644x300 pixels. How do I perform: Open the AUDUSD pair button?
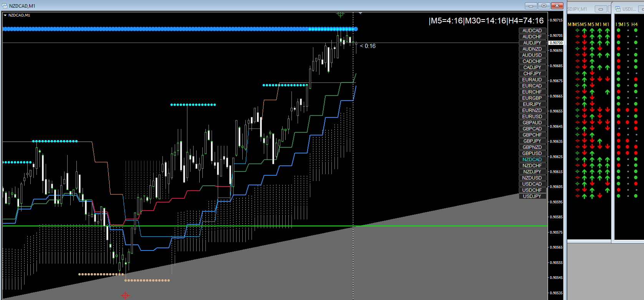(532, 55)
